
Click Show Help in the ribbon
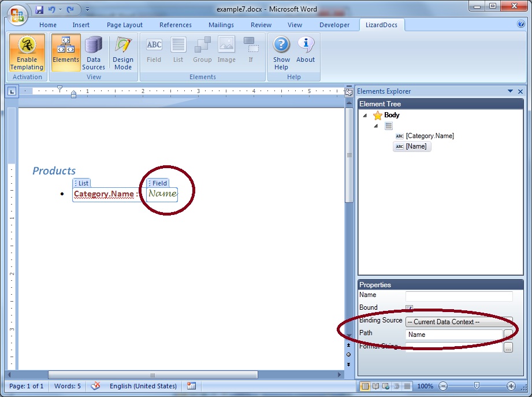tap(281, 53)
